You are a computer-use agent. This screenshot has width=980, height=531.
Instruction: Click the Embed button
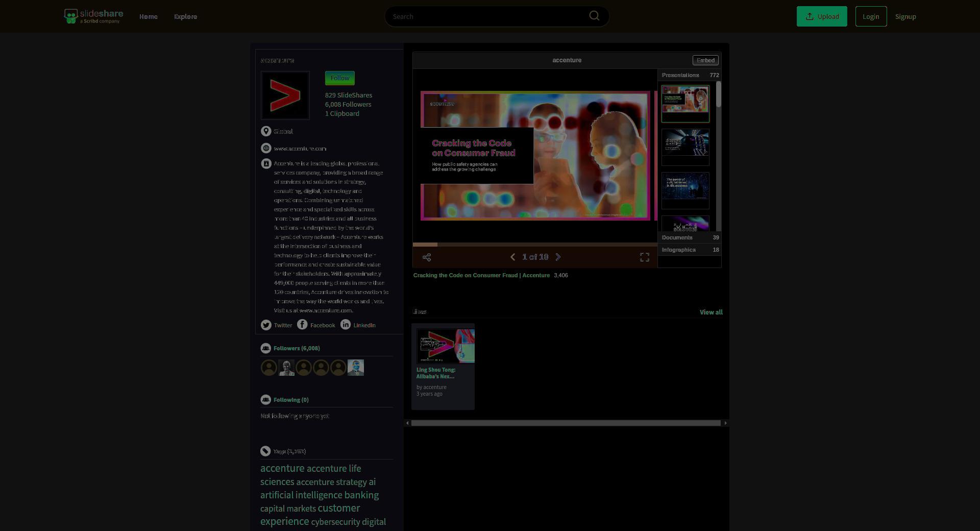point(705,60)
